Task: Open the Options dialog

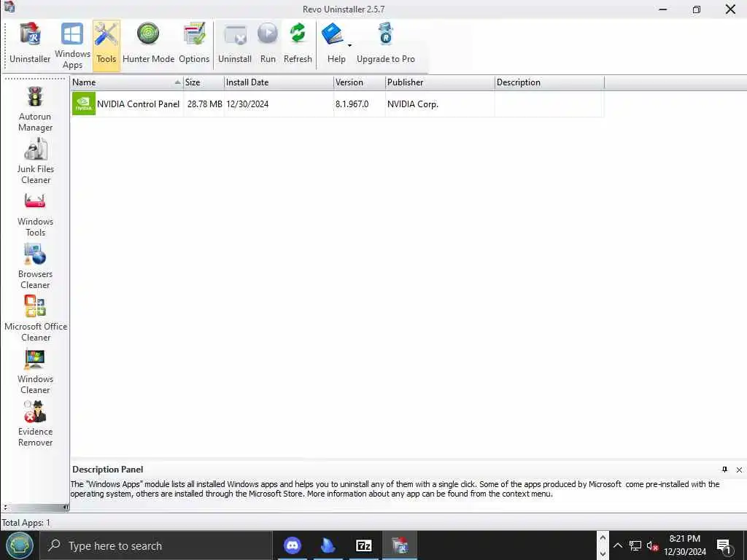Action: 194,44
